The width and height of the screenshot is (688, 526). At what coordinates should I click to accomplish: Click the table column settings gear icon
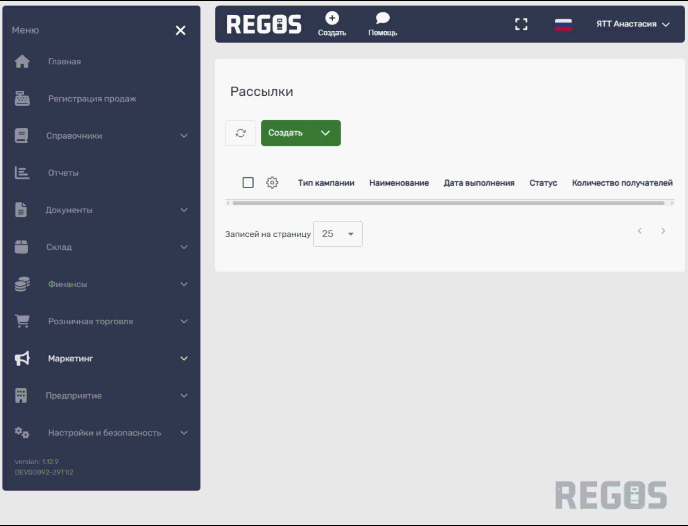[x=272, y=183]
